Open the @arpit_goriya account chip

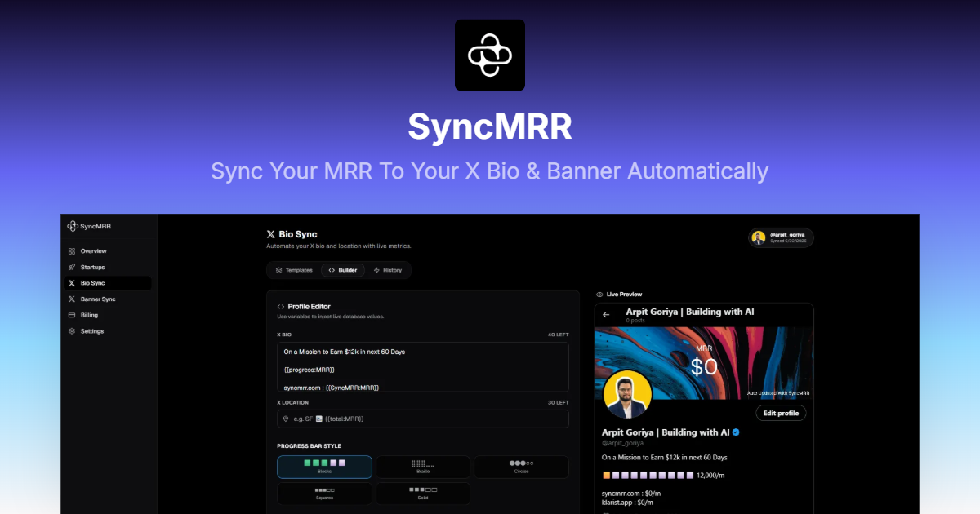(x=782, y=237)
